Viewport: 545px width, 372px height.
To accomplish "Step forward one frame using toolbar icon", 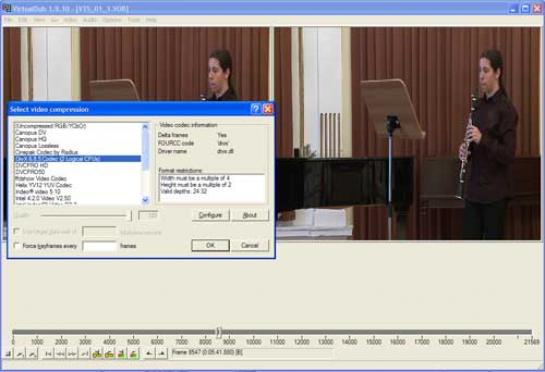I will 72,354.
